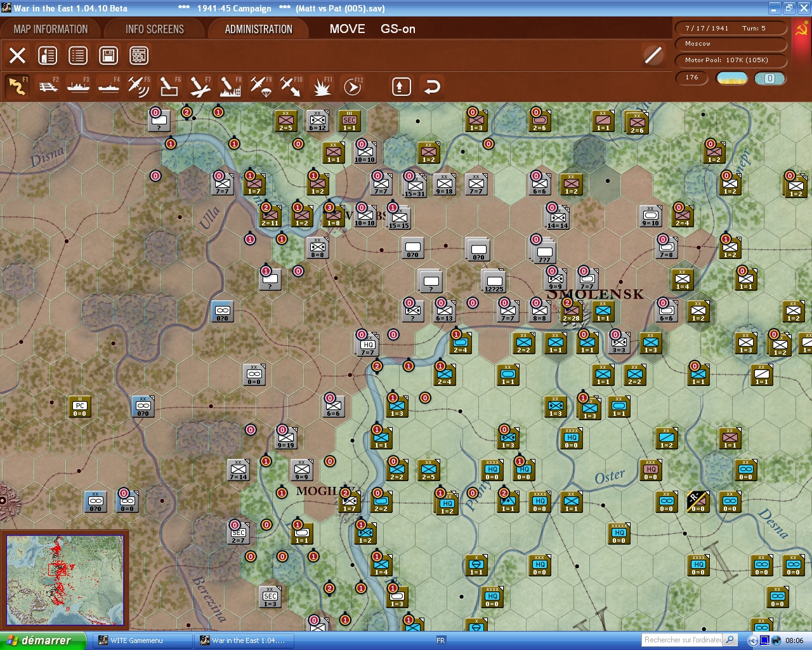Viewport: 812px width, 650px height.
Task: Select the 3=3 unit counter
Action: point(619,343)
